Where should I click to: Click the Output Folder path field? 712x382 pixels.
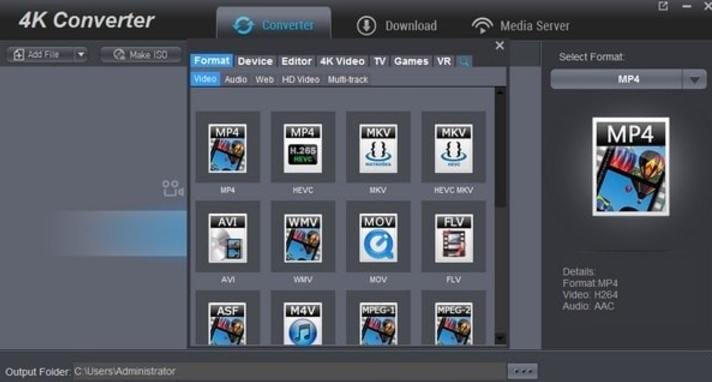[x=289, y=371]
